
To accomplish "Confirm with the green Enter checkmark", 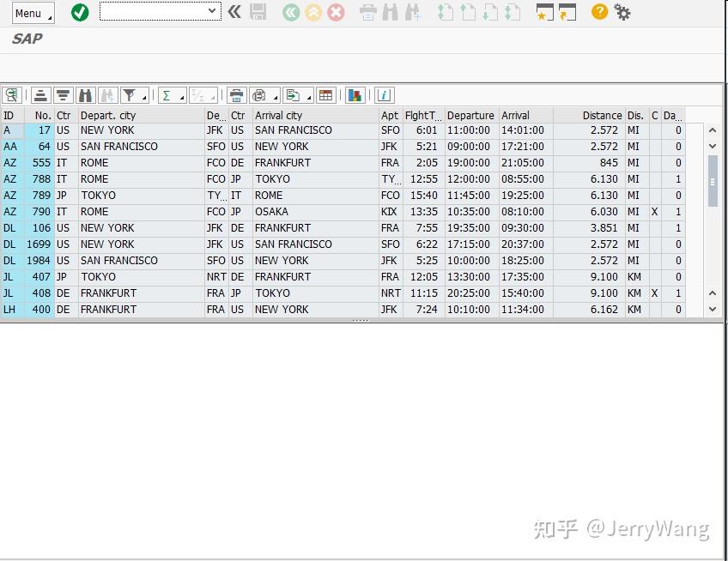I will 80,13.
